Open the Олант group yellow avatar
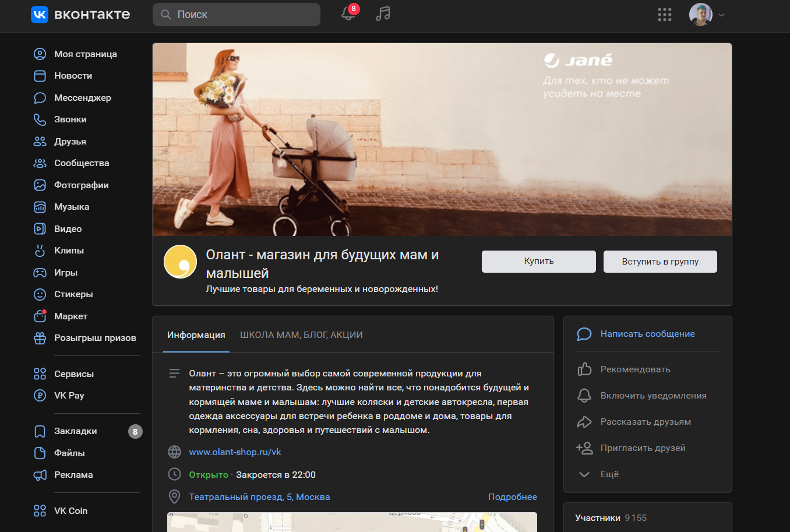Image resolution: width=790 pixels, height=532 pixels. 181,262
